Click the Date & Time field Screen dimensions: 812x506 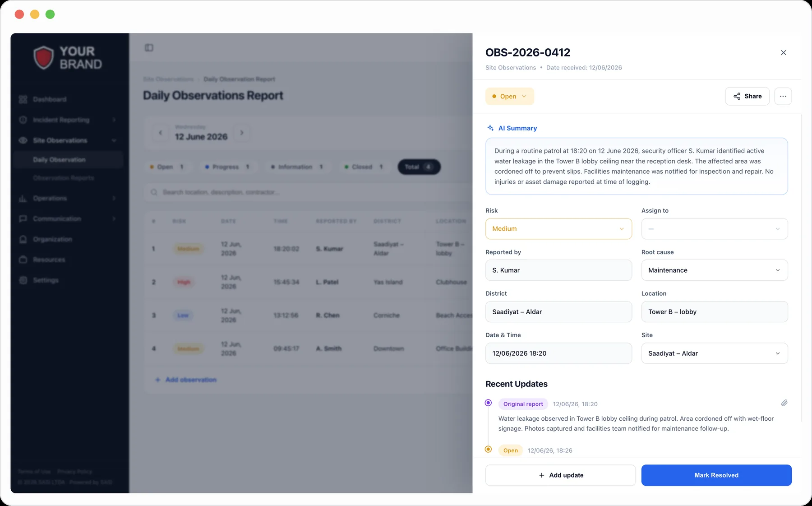coord(558,353)
